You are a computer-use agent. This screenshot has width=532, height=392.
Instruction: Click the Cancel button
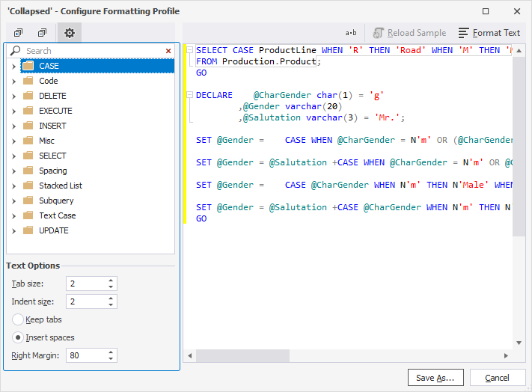pos(498,378)
